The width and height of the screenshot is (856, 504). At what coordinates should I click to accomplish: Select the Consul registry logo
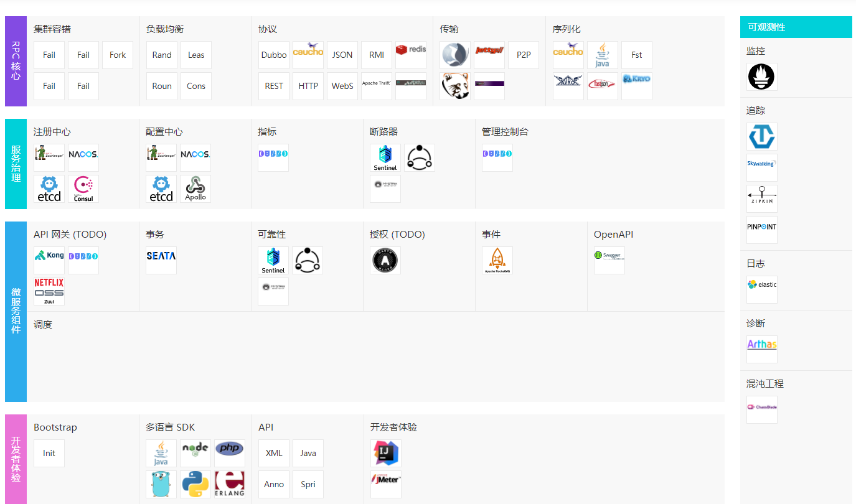(83, 189)
